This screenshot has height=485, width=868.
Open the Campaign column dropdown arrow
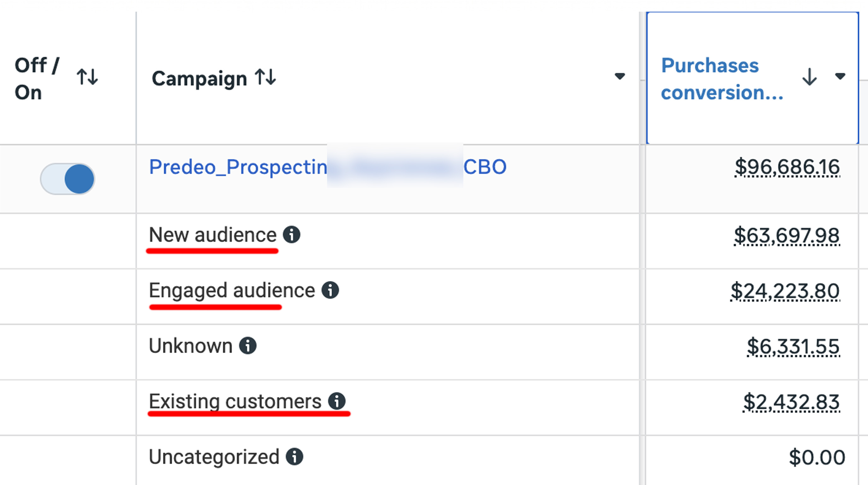[620, 76]
